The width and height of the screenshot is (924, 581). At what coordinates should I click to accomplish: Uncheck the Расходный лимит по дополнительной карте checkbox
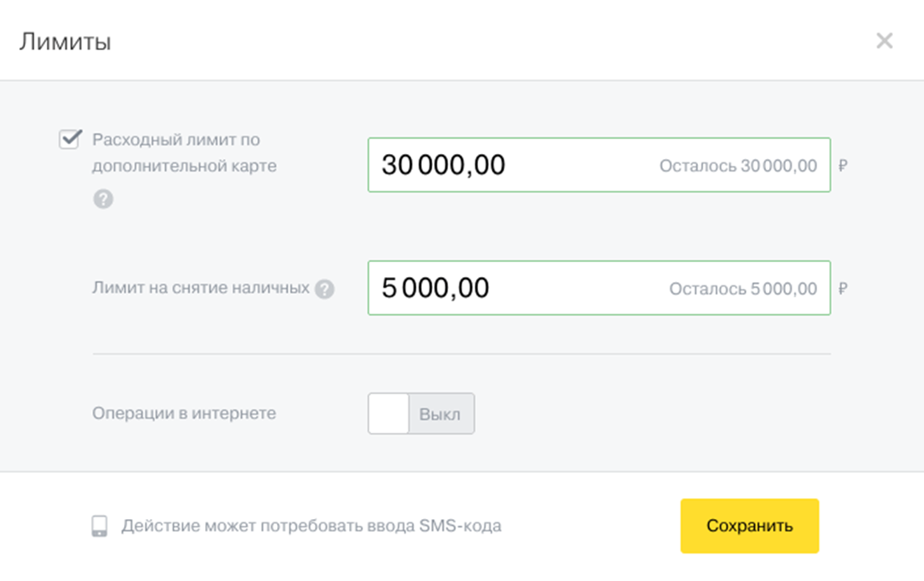pyautogui.click(x=69, y=139)
